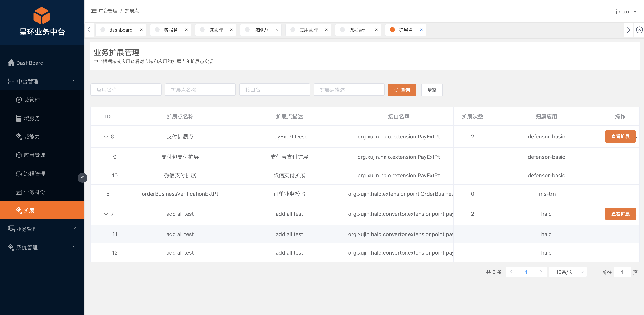Close the 应用管理 tab
Image resolution: width=644 pixels, height=315 pixels.
pos(326,30)
